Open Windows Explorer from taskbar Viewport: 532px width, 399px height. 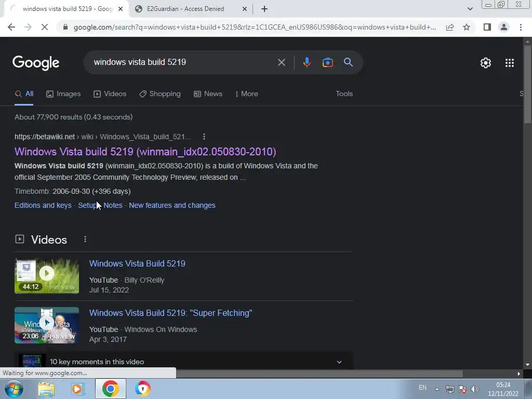[46, 389]
